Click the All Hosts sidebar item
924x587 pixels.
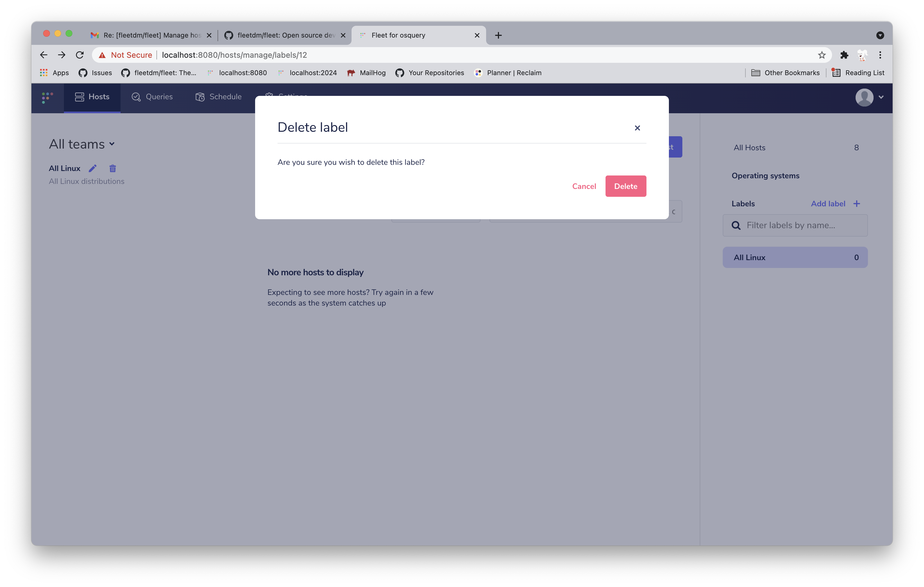795,148
